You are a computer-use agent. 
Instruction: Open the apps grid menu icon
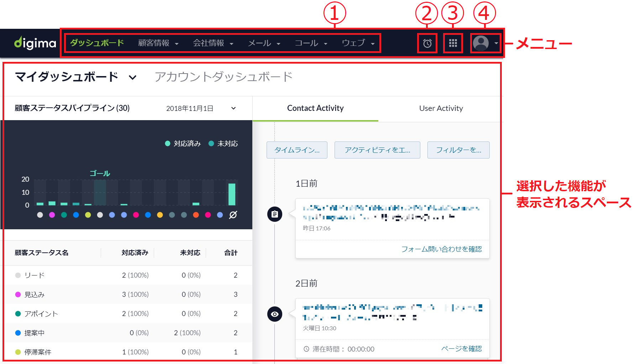453,43
